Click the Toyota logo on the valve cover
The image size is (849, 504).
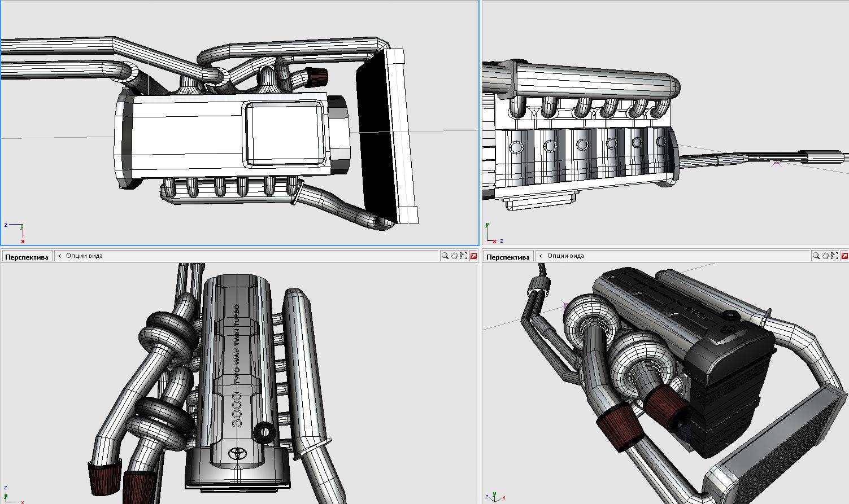coord(236,454)
